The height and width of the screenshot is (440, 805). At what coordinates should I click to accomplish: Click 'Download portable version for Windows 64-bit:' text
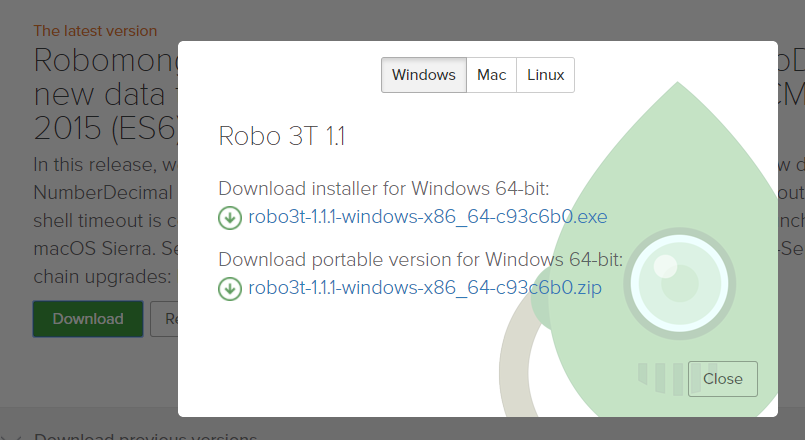pyautogui.click(x=420, y=259)
